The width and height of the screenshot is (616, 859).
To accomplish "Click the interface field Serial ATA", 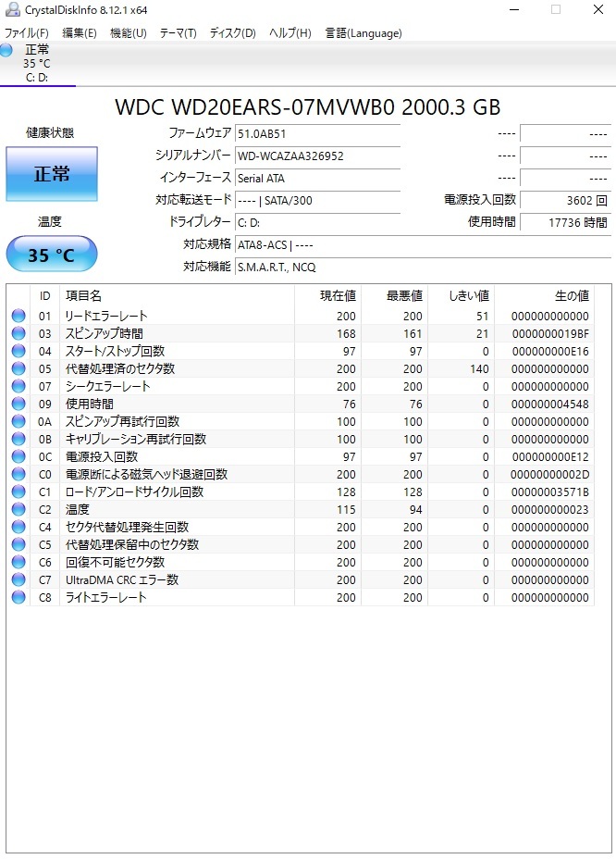I will (x=317, y=179).
